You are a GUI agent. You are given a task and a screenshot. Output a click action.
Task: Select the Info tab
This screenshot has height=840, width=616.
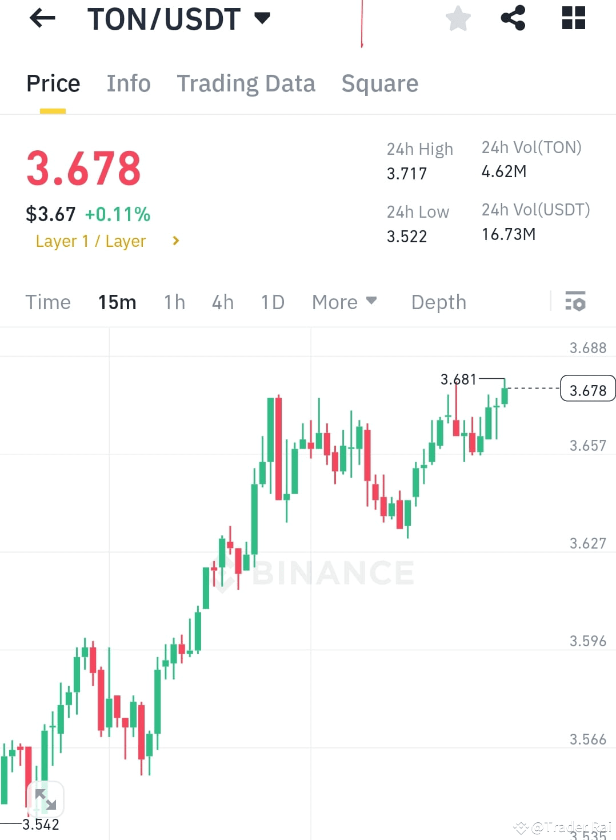click(128, 83)
